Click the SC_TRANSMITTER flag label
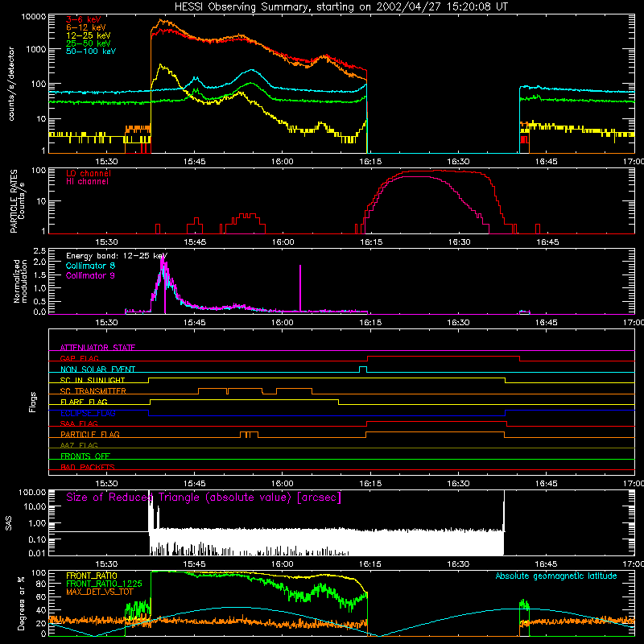Screen dimensions: 644x644 [x=93, y=390]
